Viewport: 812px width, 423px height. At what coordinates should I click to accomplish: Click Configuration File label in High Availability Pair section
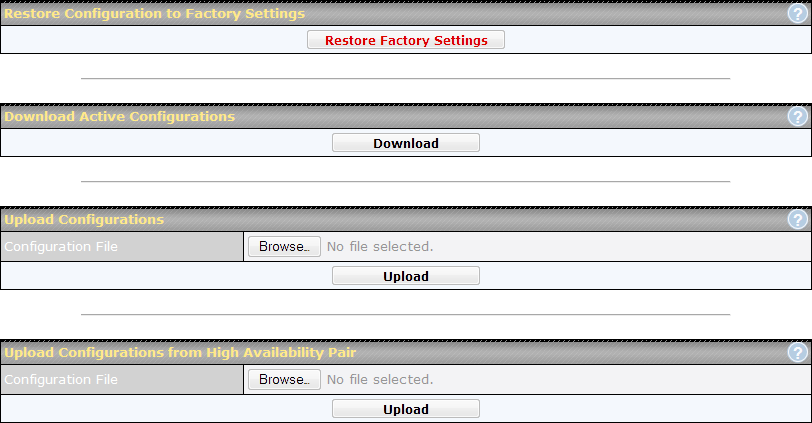click(x=61, y=380)
